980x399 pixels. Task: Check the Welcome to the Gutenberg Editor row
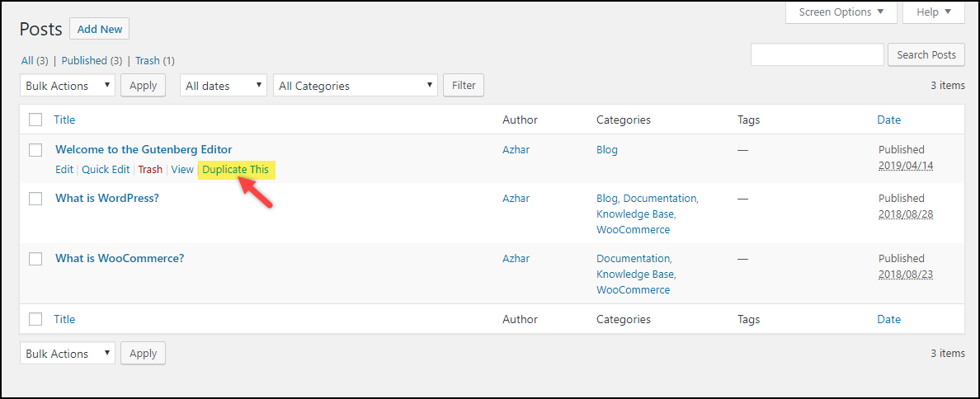pos(35,150)
